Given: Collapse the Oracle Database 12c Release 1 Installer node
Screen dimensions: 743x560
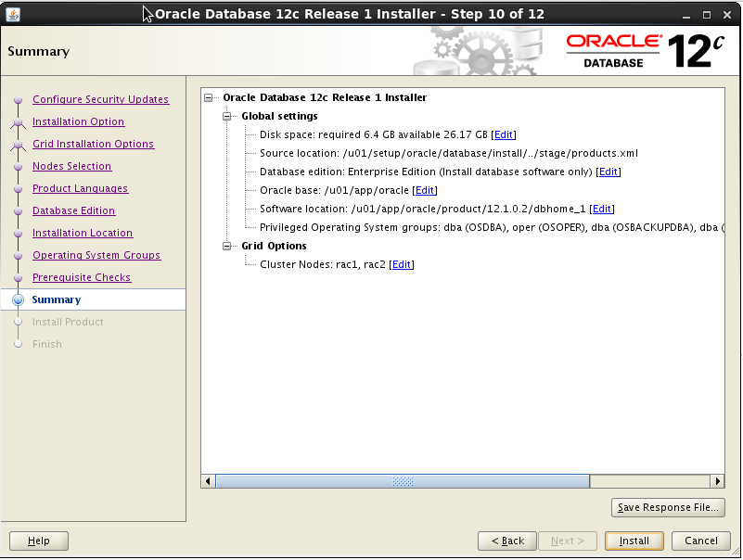Looking at the screenshot, I should [x=208, y=97].
